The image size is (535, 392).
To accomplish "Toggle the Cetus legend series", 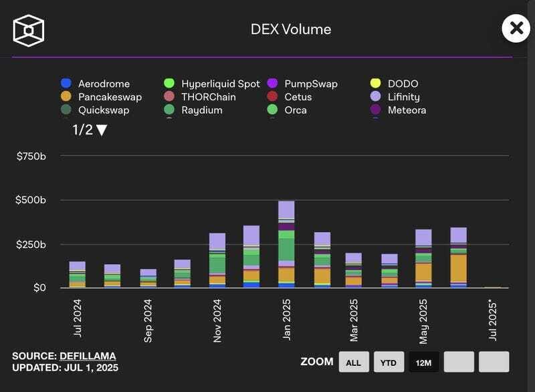I will click(x=290, y=97).
